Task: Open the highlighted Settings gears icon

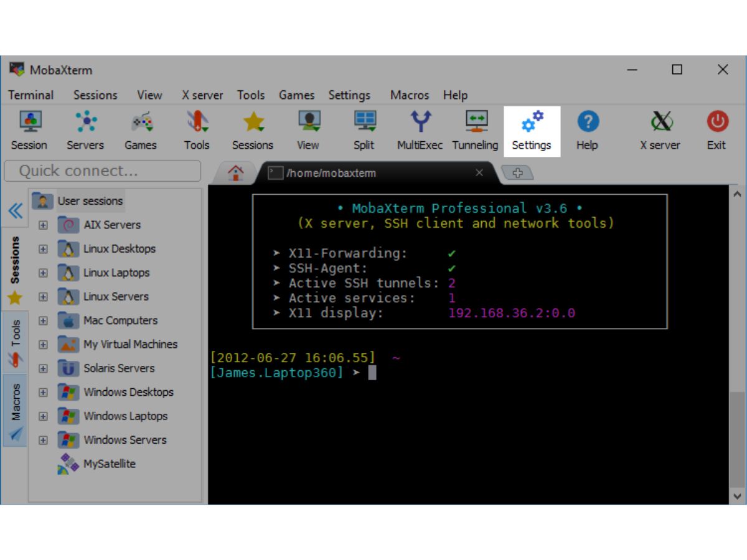Action: [x=532, y=131]
